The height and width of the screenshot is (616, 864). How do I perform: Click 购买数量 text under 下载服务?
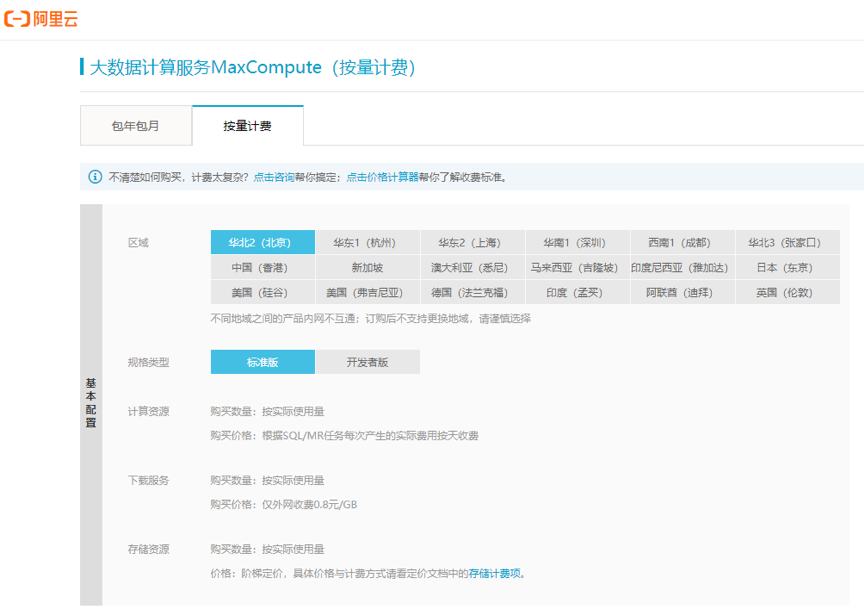tap(267, 480)
